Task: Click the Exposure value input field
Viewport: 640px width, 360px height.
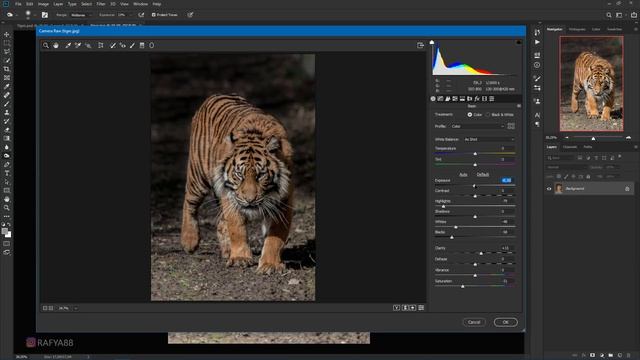Action: 507,180
